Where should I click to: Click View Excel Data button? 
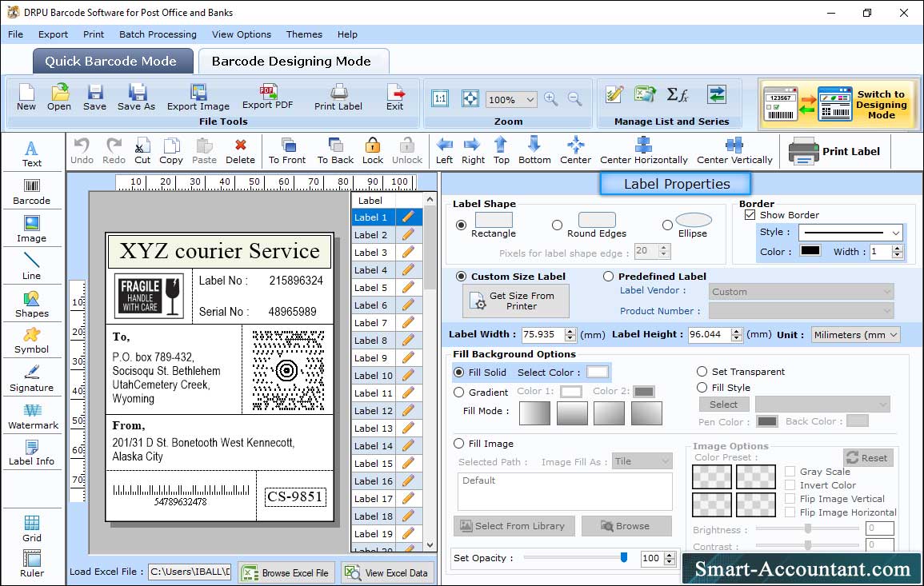(x=387, y=572)
